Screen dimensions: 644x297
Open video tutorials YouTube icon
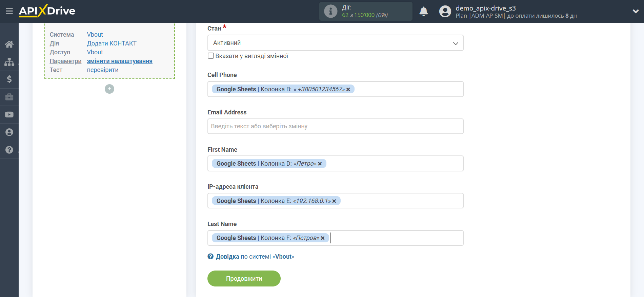point(9,115)
